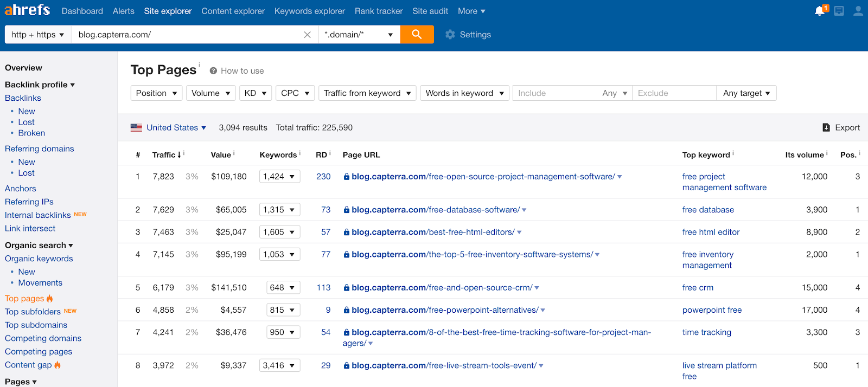Viewport: 868px width, 387px height.
Task: Open Referring domains in sidebar
Action: coord(40,149)
